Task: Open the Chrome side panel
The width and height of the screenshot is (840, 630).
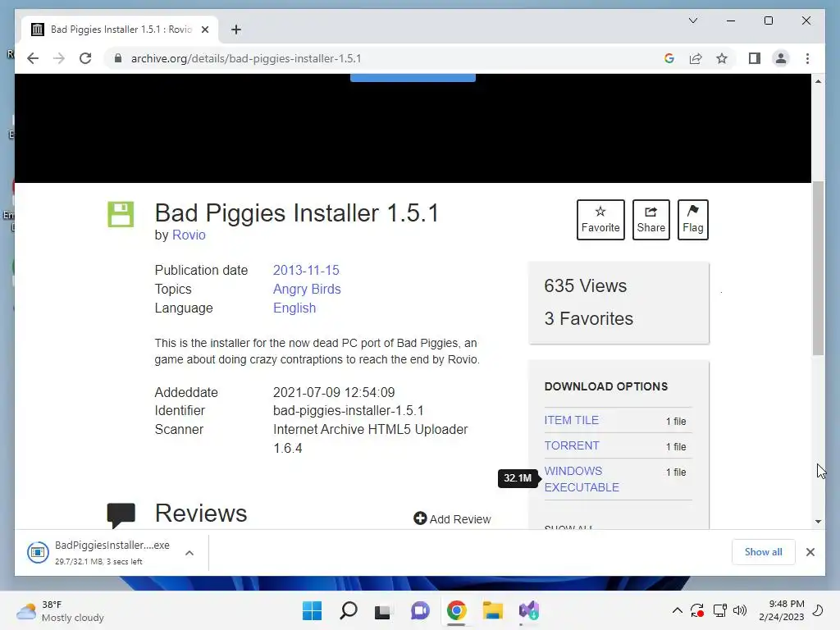Action: point(755,58)
